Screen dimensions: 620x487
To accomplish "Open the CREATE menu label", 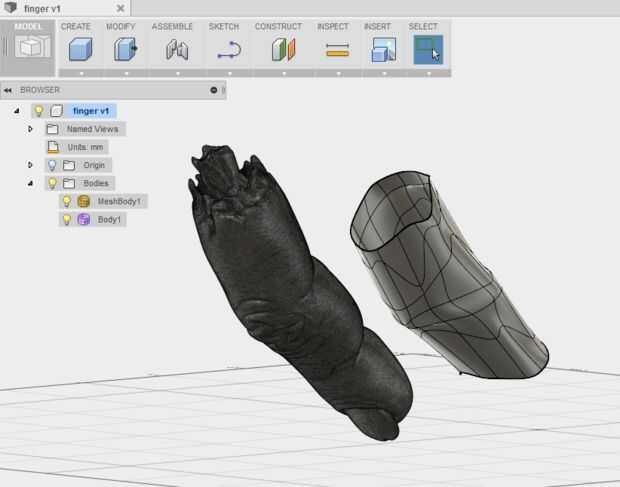I will [76, 26].
